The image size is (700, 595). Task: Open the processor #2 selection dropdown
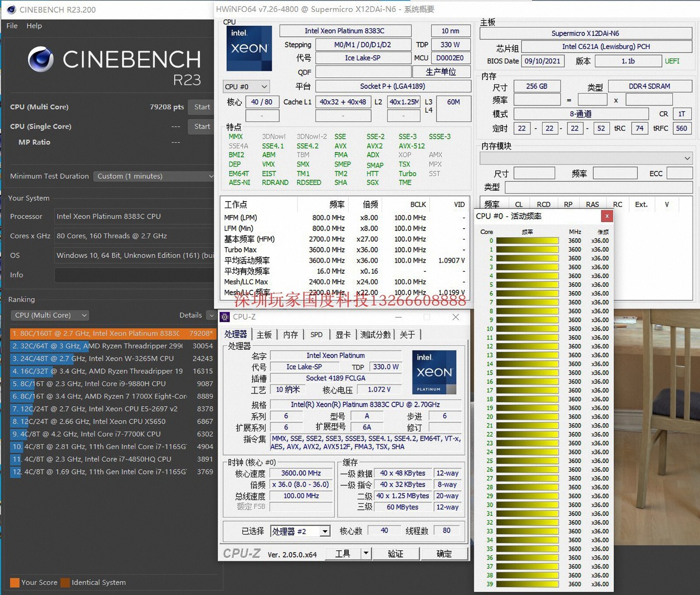tap(324, 531)
